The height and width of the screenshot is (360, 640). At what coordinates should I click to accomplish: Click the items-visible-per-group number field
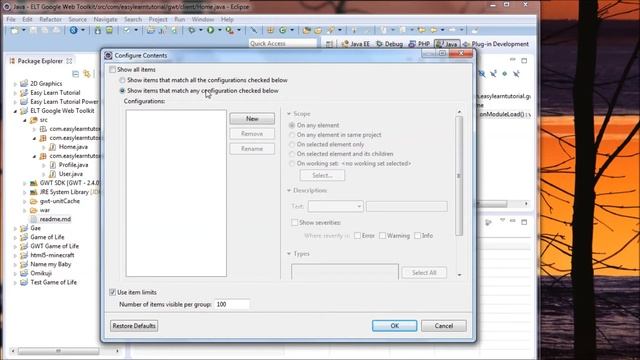(x=231, y=304)
